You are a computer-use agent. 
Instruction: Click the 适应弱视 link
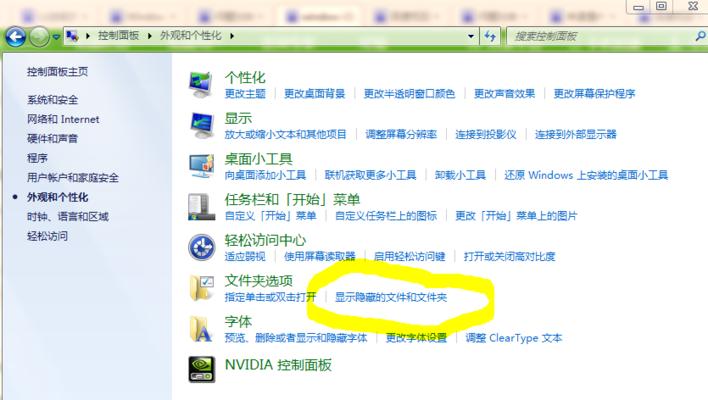tap(245, 256)
